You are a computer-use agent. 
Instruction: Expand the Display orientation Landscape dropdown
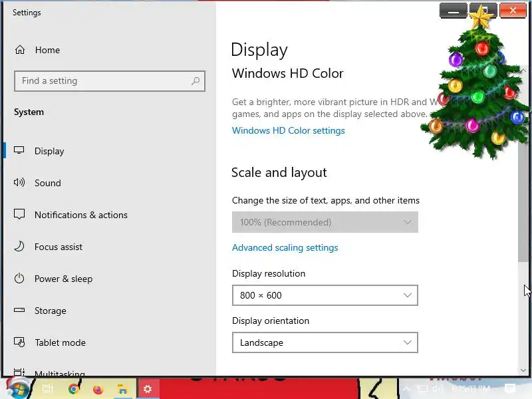coord(325,342)
